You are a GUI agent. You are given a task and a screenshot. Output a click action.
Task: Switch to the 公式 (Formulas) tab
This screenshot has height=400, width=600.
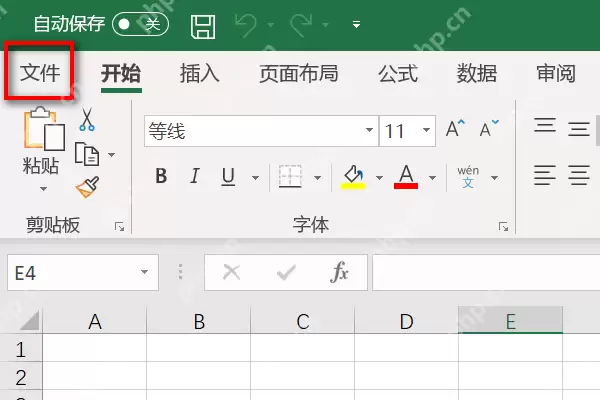point(398,73)
